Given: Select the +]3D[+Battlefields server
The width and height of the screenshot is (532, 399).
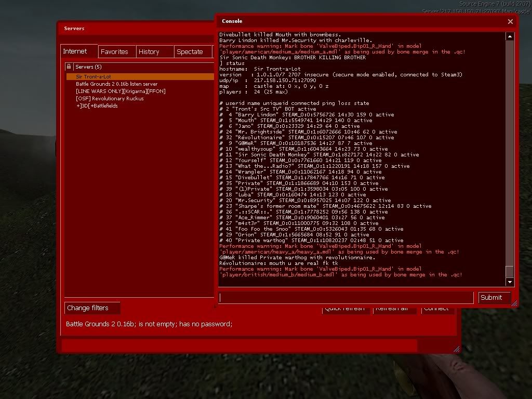Looking at the screenshot, I should click(140, 105).
